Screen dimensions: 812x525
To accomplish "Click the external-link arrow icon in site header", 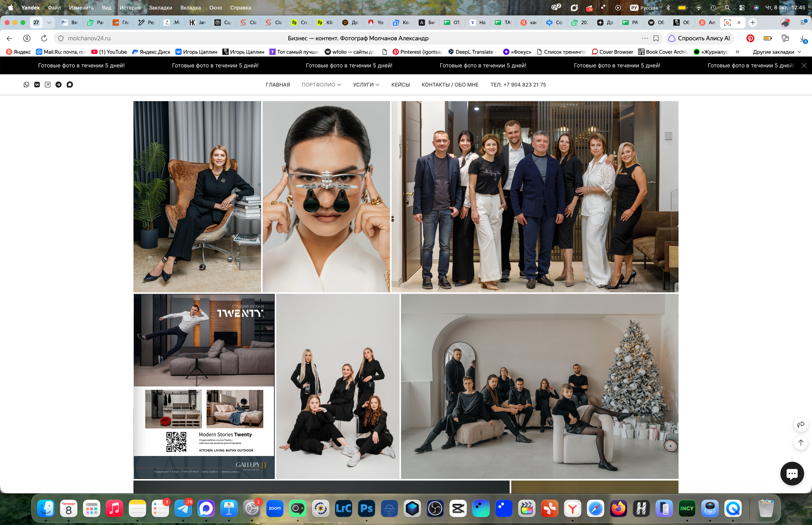I will (48, 85).
